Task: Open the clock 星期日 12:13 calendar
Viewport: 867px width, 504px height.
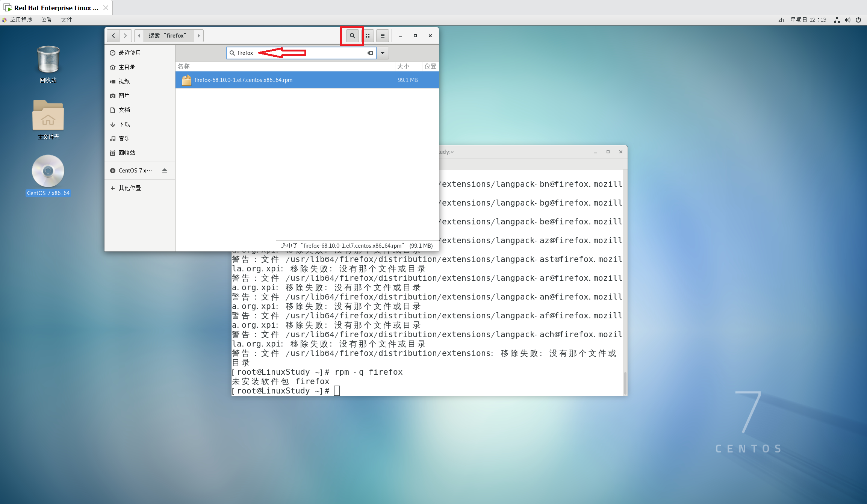Action: (808, 20)
